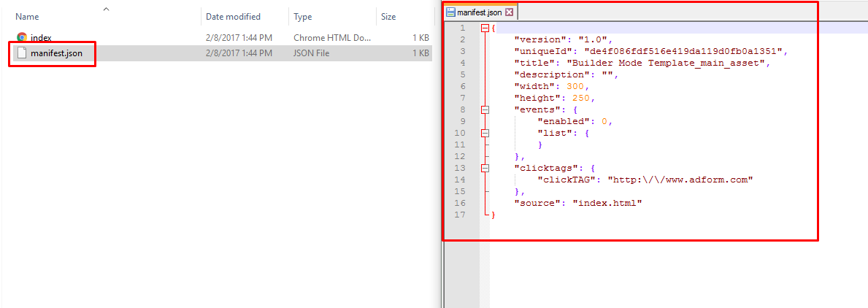Viewport: 868px width, 308px height.
Task: Click the "clickTAG" key on line 14
Action: 566,179
